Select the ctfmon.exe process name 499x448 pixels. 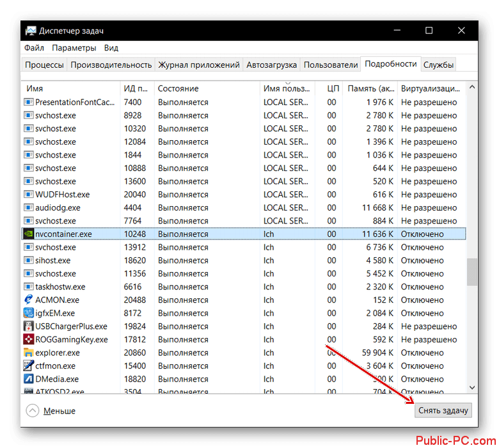(x=56, y=366)
